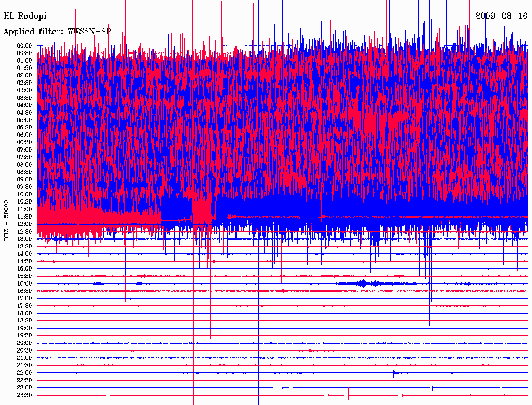This screenshot has width=532, height=405.
Task: Select the 20:30 time label
Action: tap(24, 350)
